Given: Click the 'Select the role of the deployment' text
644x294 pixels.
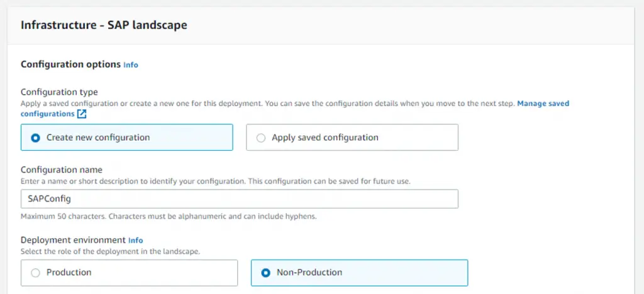Looking at the screenshot, I should tap(111, 251).
